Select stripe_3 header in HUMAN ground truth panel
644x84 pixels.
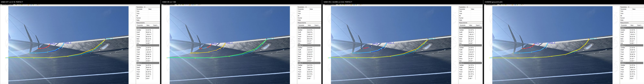point(632,63)
